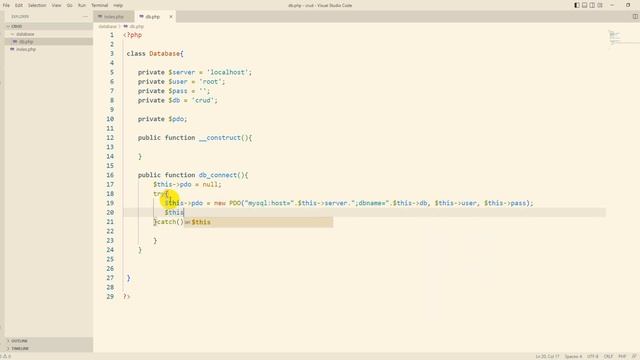Screen dimensions: 640x360
Task: Switch to the index.php tab
Action: coord(114,17)
